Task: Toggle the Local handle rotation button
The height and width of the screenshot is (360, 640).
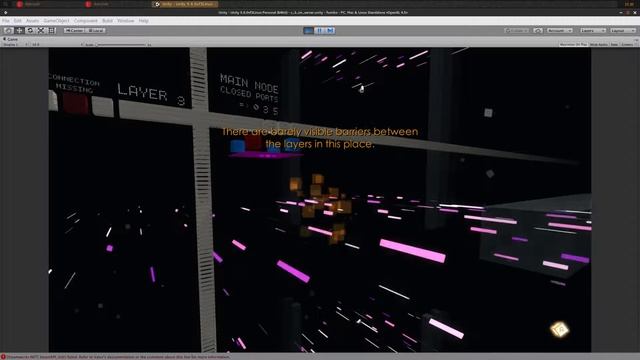Action: coord(96,31)
